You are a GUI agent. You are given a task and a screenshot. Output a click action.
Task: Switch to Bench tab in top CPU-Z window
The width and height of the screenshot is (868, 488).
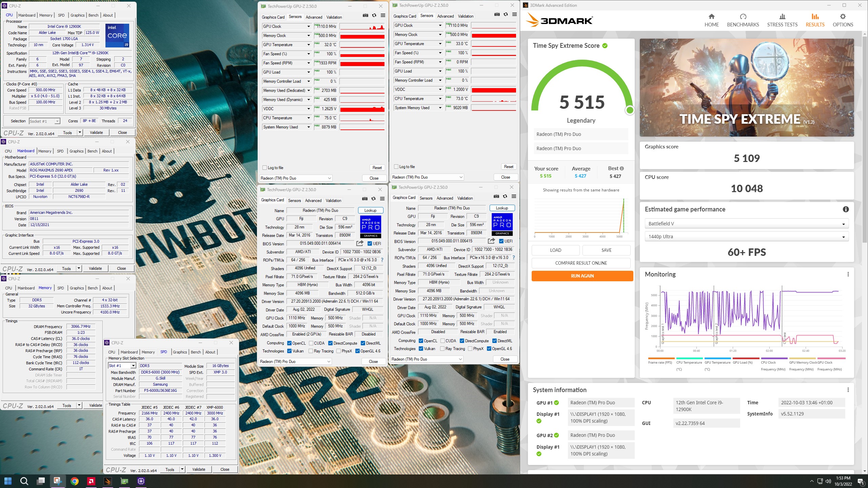click(x=93, y=15)
